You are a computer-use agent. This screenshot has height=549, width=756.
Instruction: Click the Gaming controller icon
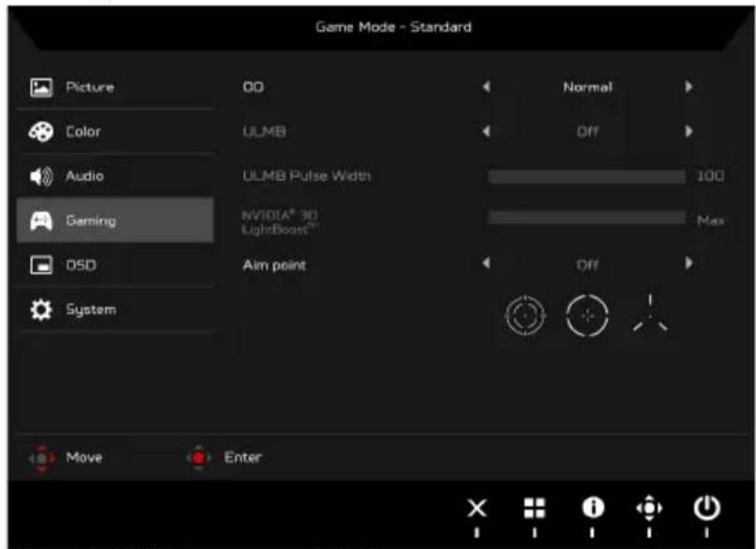point(41,221)
